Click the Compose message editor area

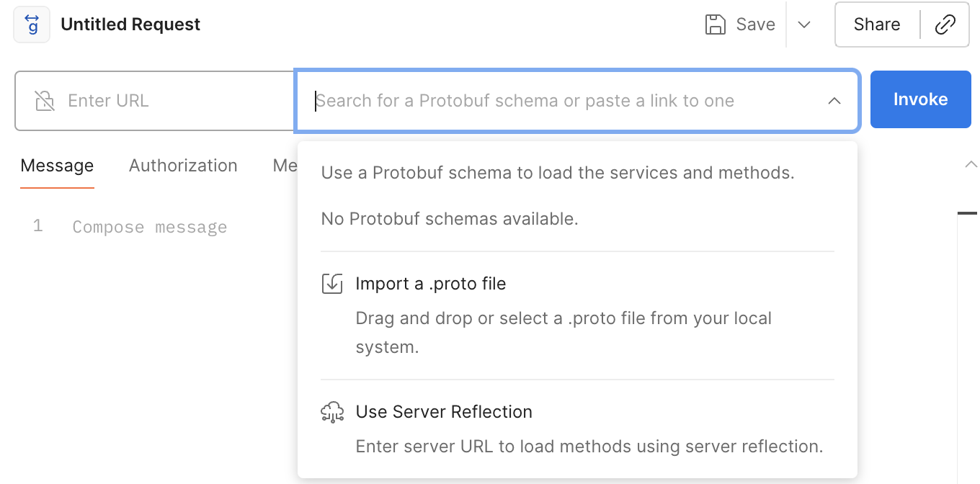pyautogui.click(x=150, y=228)
